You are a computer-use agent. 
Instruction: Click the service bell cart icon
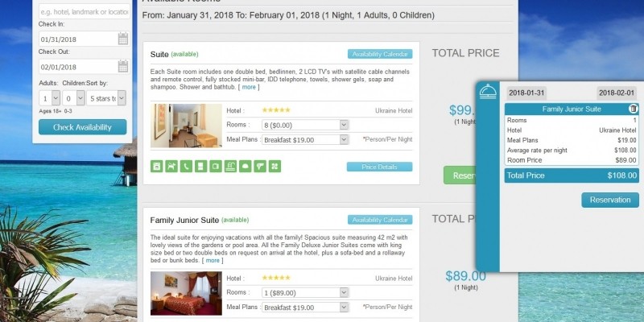click(488, 93)
